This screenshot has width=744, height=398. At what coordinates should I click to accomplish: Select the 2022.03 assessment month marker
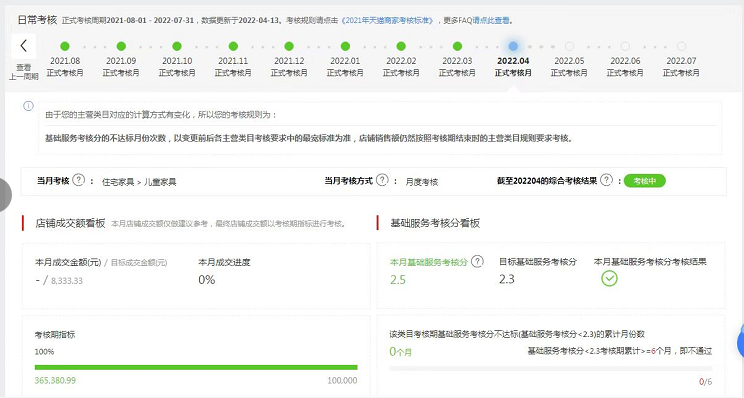[x=457, y=46]
